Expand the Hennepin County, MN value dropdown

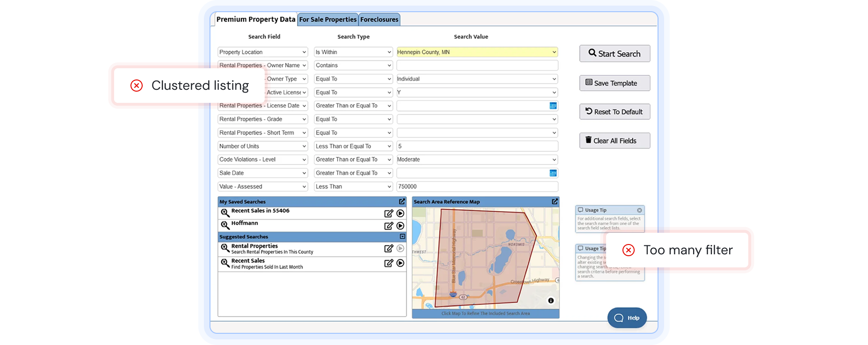(x=477, y=52)
